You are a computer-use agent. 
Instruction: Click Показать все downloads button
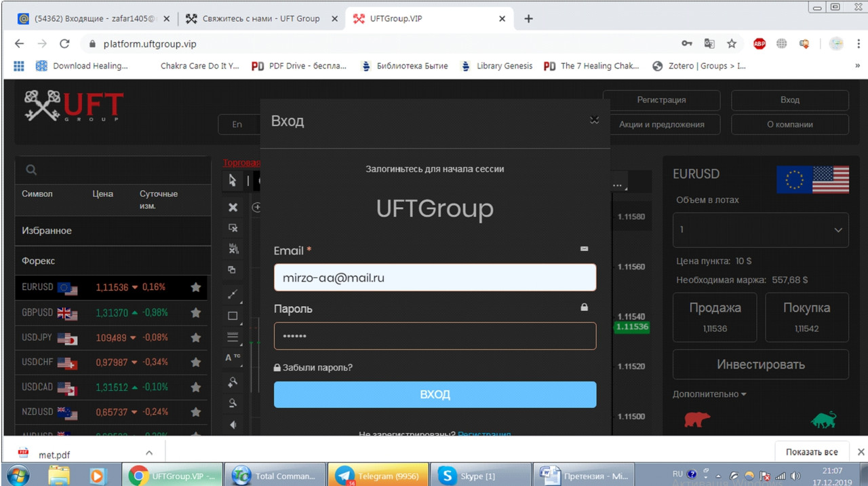(812, 452)
